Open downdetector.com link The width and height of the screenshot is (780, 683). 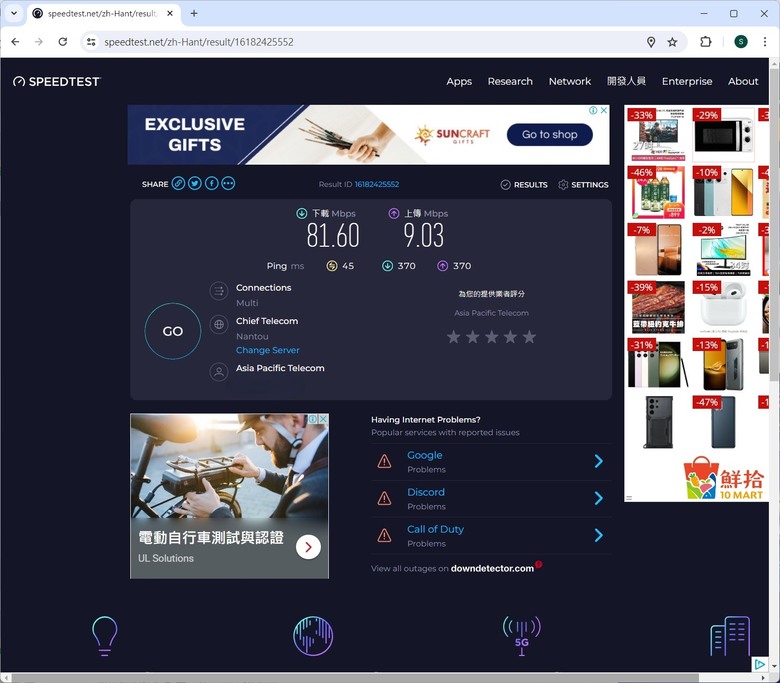coord(492,568)
